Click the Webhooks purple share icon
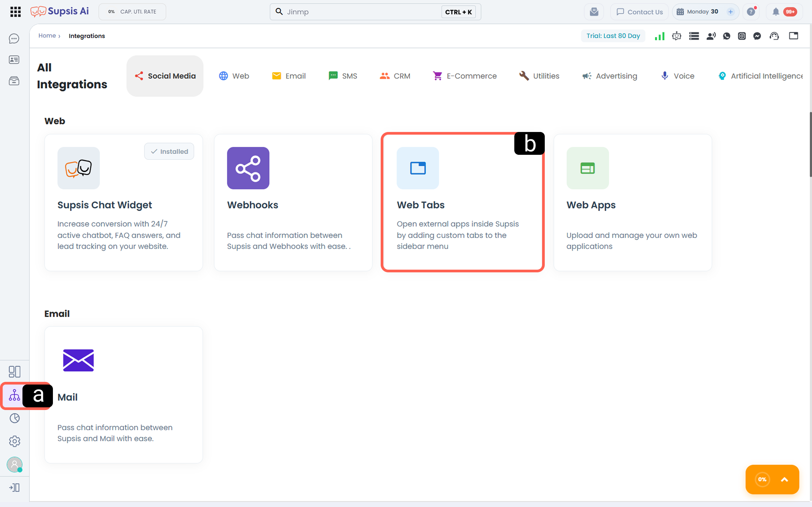Image resolution: width=812 pixels, height=507 pixels. coord(248,168)
